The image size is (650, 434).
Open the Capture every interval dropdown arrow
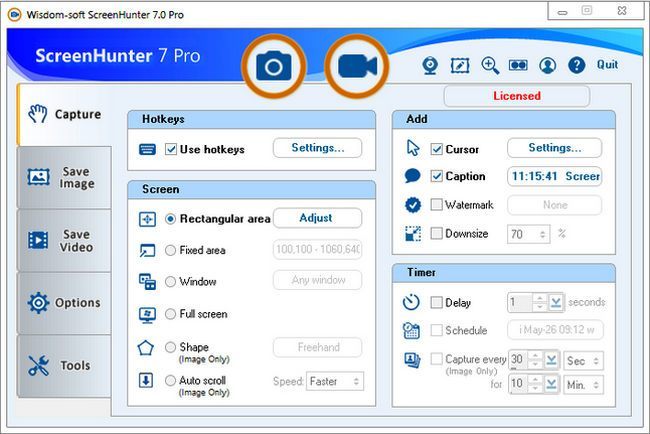[551, 360]
